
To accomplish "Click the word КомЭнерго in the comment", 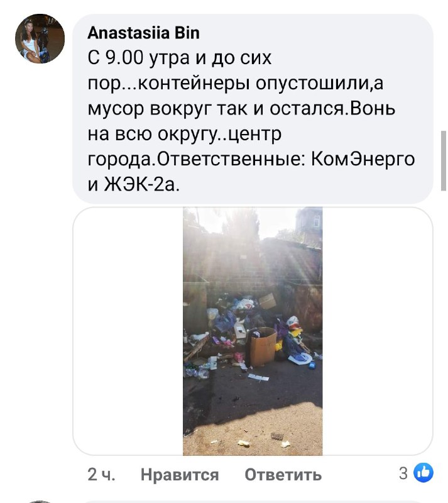I will 363,159.
